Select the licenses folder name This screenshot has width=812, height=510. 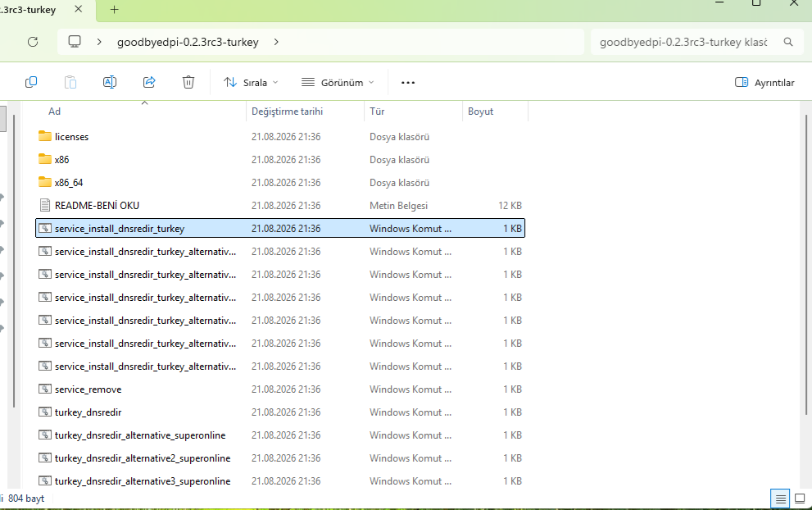coord(71,137)
